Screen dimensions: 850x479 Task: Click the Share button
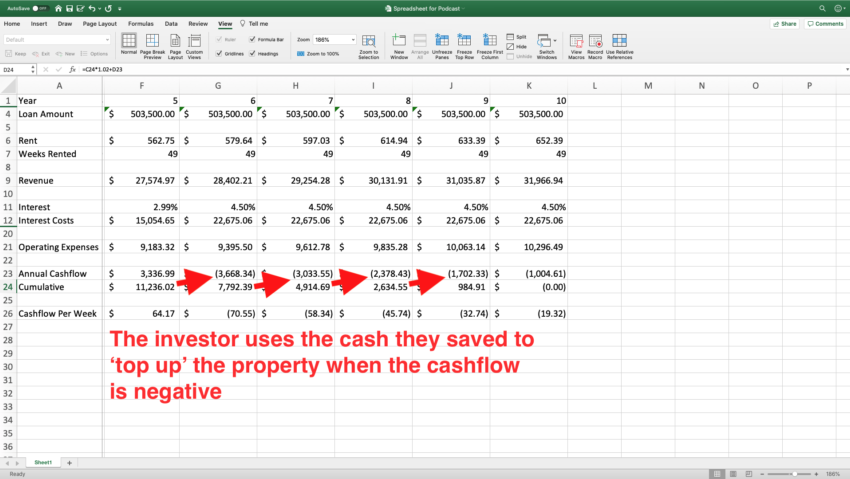(x=785, y=24)
